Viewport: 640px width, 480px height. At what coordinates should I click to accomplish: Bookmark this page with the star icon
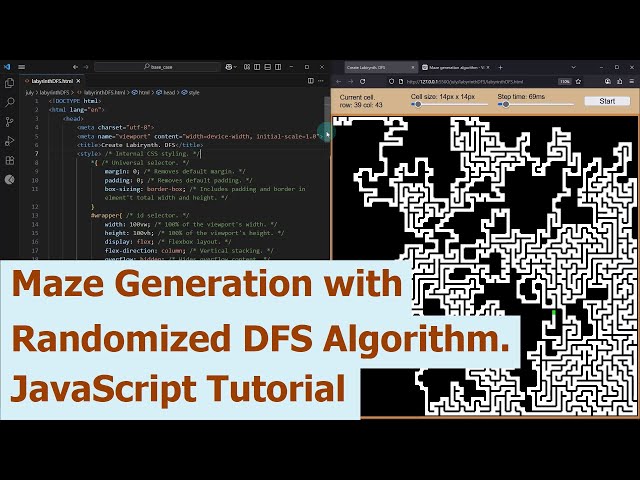(x=578, y=81)
